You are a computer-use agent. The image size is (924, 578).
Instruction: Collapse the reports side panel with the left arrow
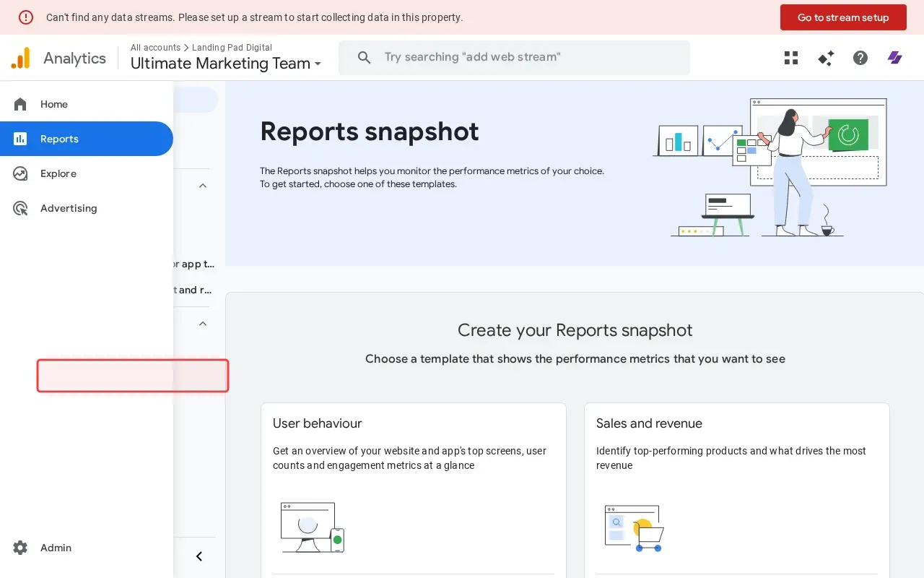[199, 556]
